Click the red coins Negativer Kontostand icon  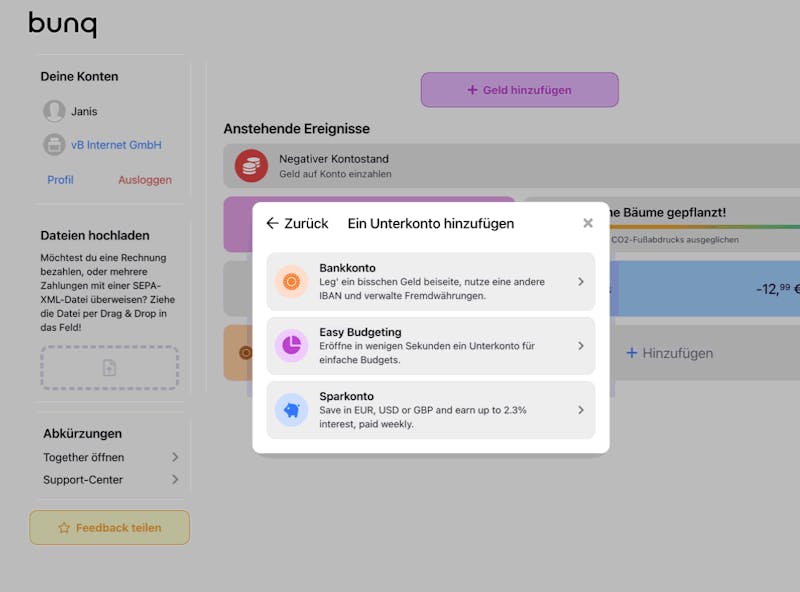coord(251,165)
